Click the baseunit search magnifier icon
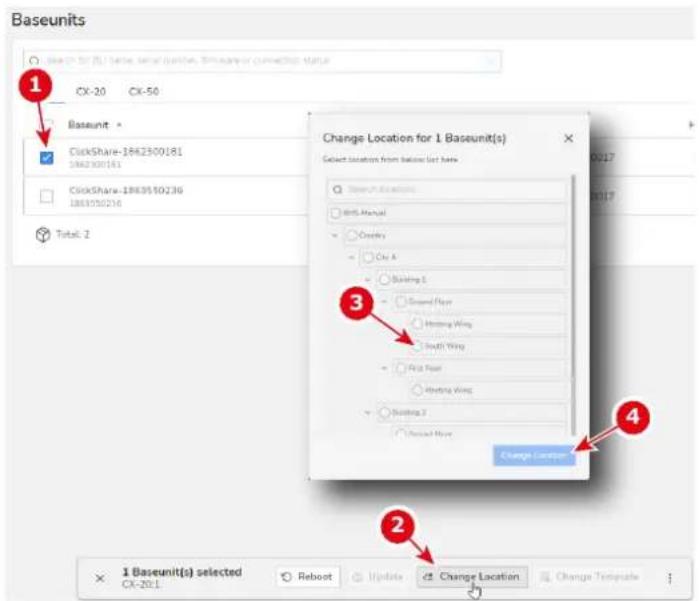The height and width of the screenshot is (601, 699). click(34, 61)
